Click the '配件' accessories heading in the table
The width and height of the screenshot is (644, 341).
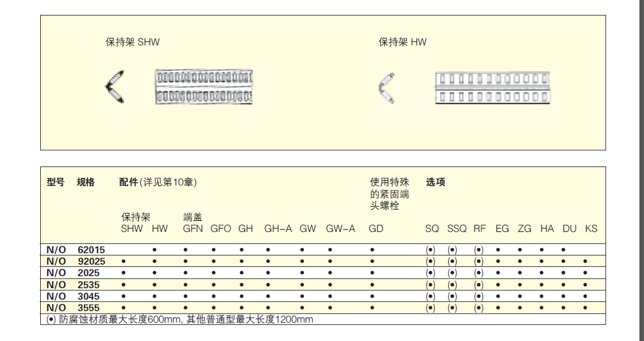(x=129, y=183)
